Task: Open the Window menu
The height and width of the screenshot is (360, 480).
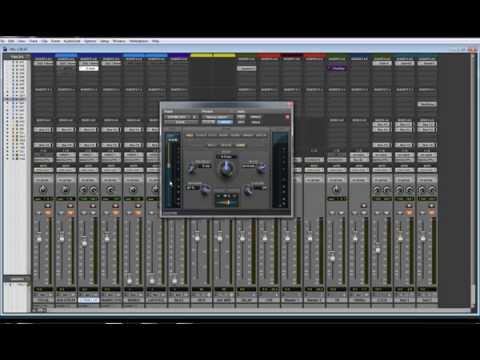Action: 119,41
